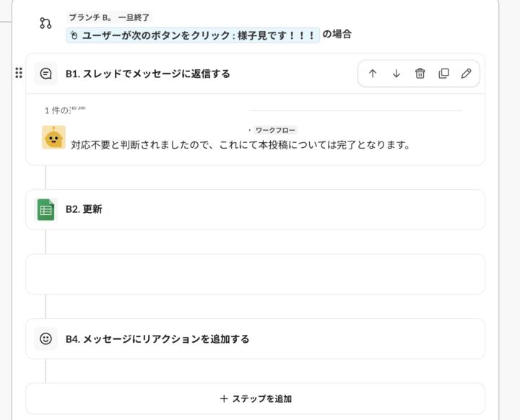Click the branch icon next to ブランチ B
The image size is (520, 420).
pos(45,24)
